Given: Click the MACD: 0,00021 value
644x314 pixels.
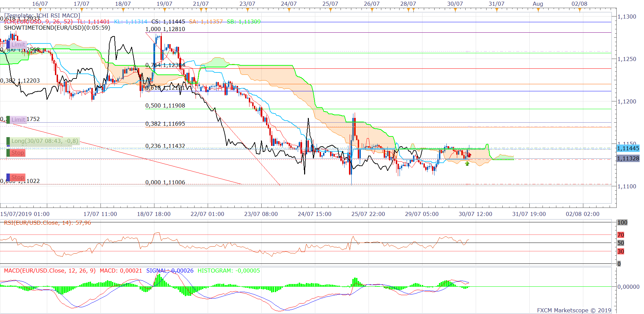Looking at the screenshot, I should [121, 271].
